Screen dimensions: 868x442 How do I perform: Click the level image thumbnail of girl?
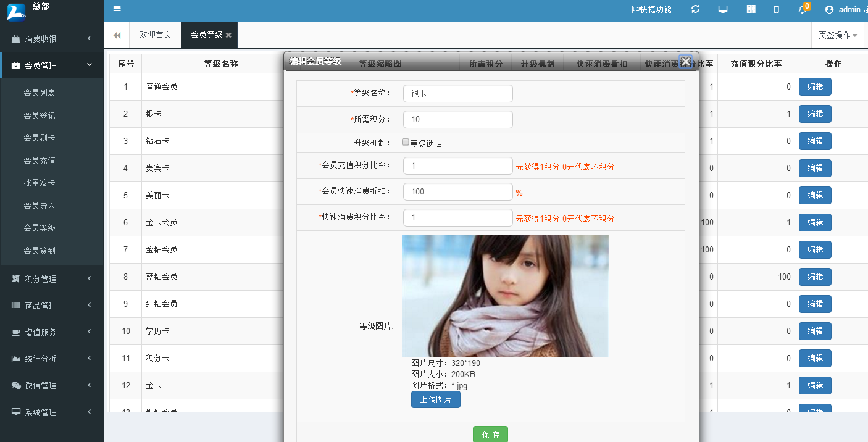(505, 296)
